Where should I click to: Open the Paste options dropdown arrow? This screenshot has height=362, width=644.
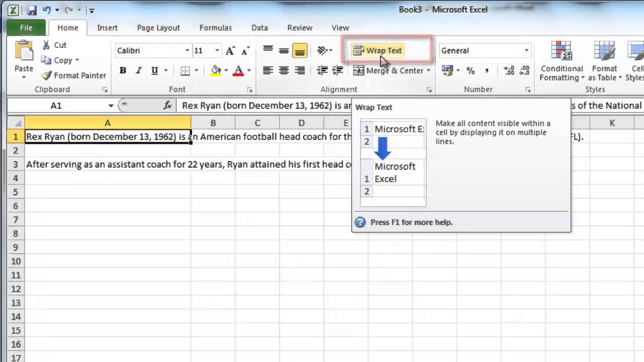point(24,77)
